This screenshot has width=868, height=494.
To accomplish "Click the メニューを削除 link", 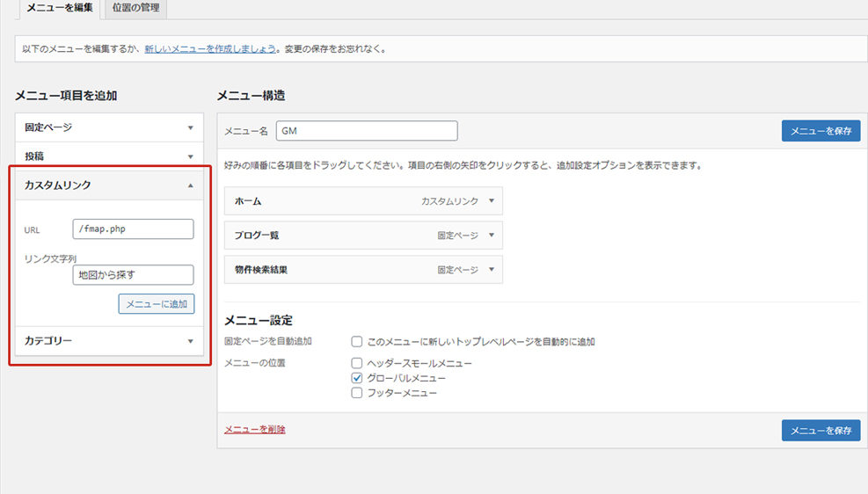I will (x=255, y=430).
